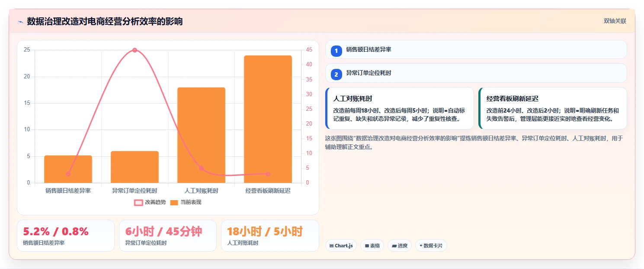
Task: Select the 销售额日结差异率 list item numbered 1
Action: tap(476, 50)
